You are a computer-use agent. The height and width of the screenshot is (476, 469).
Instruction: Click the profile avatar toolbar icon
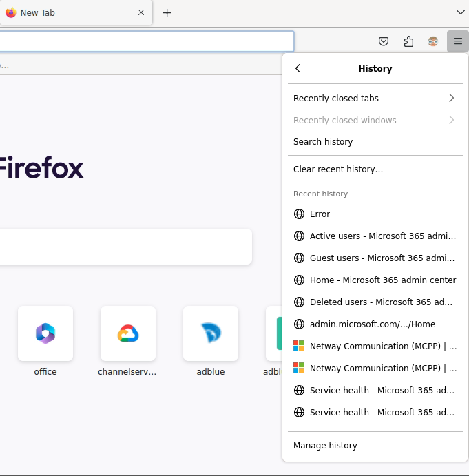pos(433,41)
